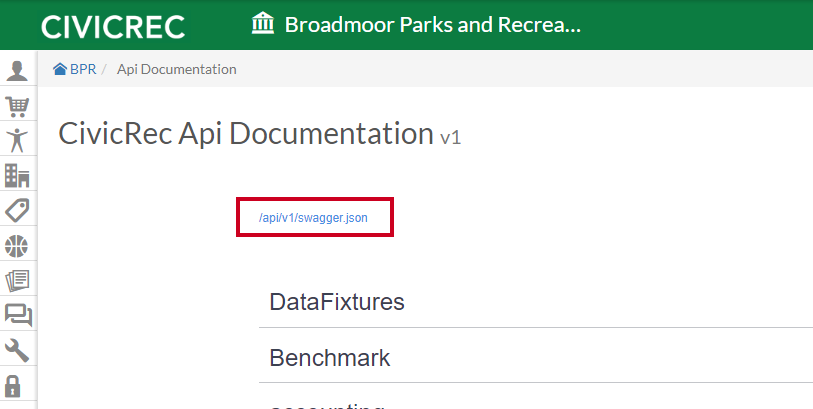Open the price tag sidebar icon
This screenshot has width=813, height=409.
[17, 210]
